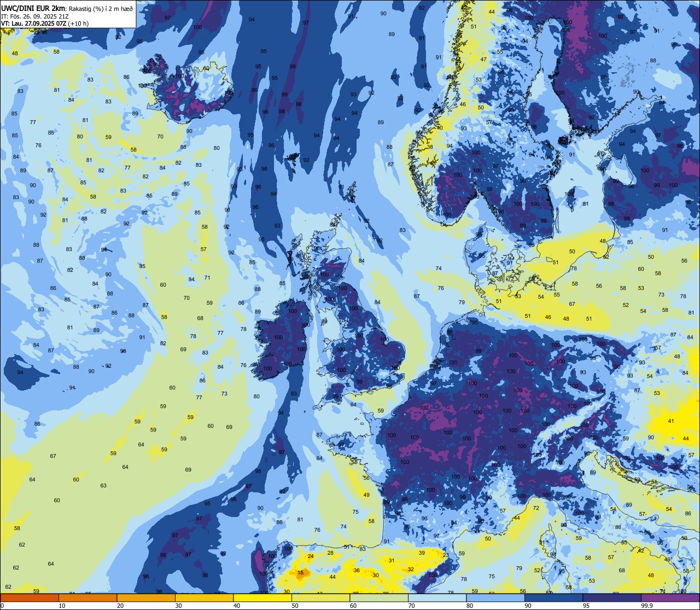Click the 'IT: Fös. 26. 09. 2025 21Z' line
This screenshot has width=700, height=610.
click(35, 16)
